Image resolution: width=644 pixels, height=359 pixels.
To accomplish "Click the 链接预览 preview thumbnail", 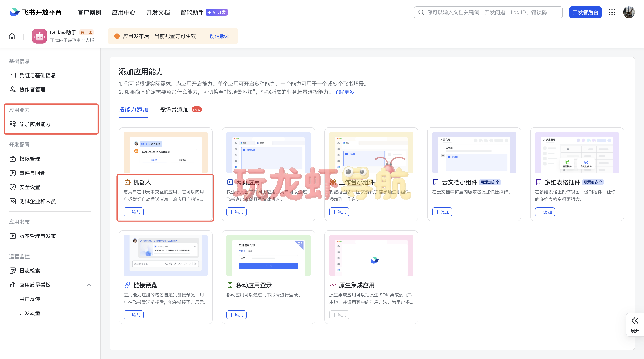I will click(x=165, y=255).
